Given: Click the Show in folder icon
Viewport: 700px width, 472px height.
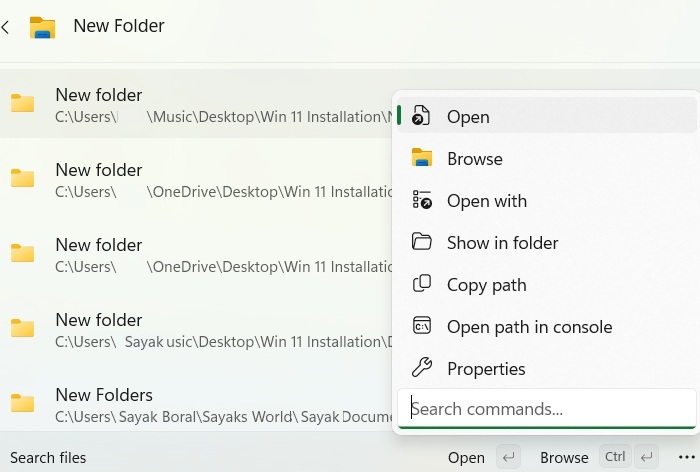Looking at the screenshot, I should [x=421, y=242].
